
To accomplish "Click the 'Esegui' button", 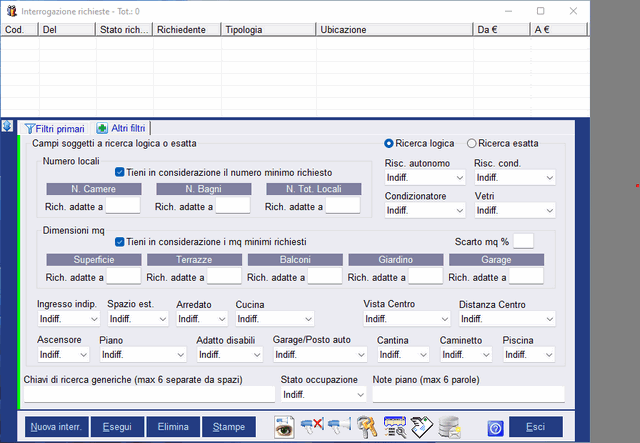I will (x=116, y=427).
